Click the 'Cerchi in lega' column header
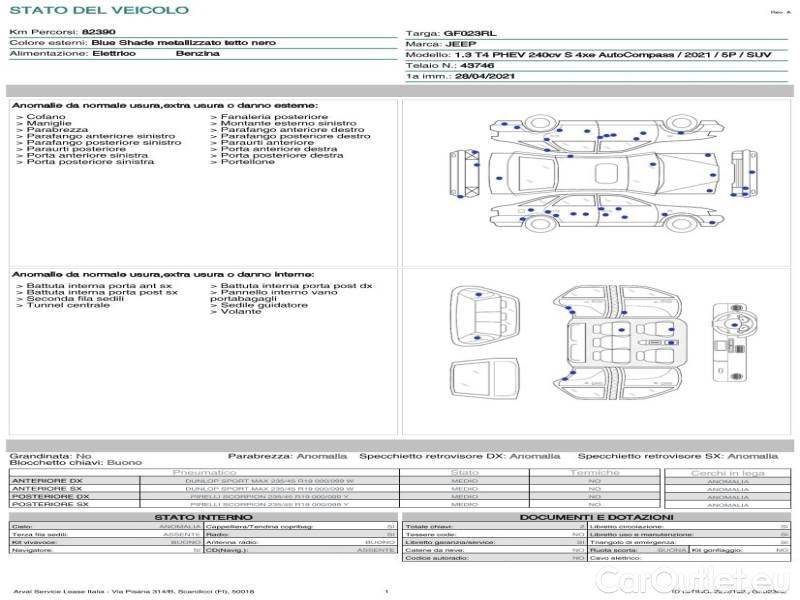This screenshot has width=800, height=600. point(728,473)
